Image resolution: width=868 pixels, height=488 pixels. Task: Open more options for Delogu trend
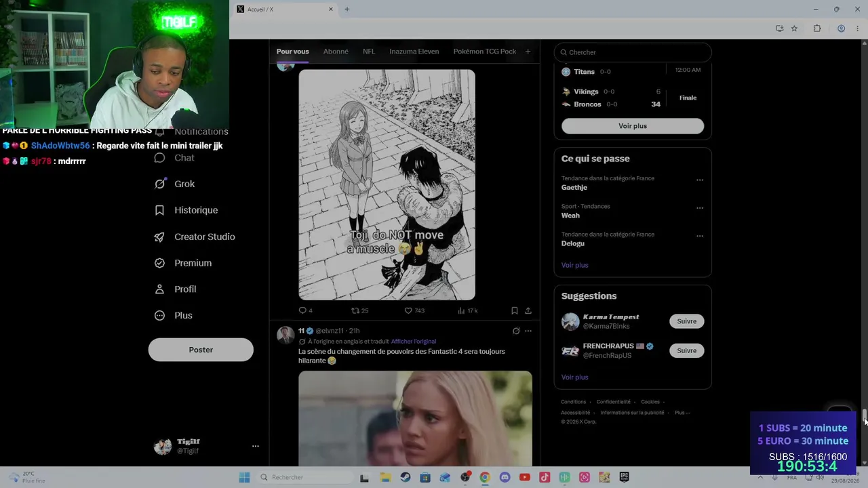coord(700,236)
